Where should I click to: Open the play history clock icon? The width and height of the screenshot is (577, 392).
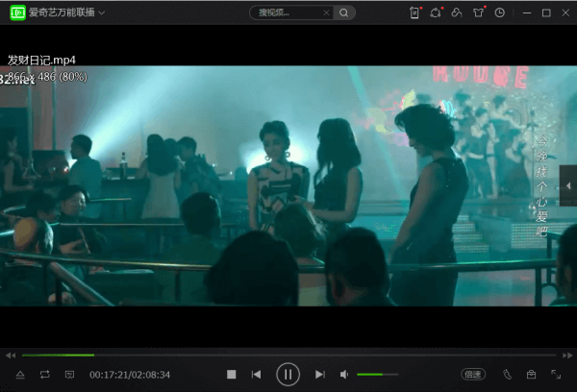(500, 12)
